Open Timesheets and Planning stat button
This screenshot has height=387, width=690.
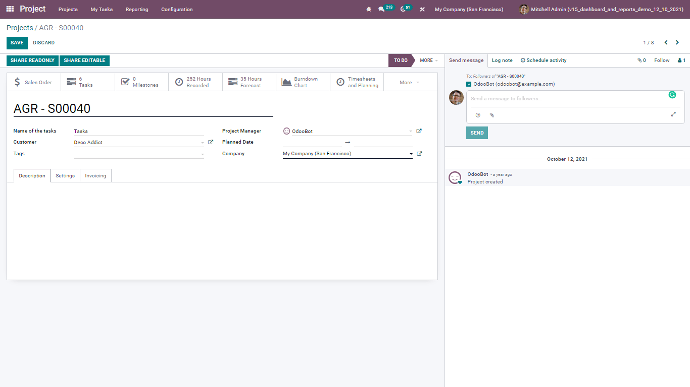pyautogui.click(x=357, y=82)
